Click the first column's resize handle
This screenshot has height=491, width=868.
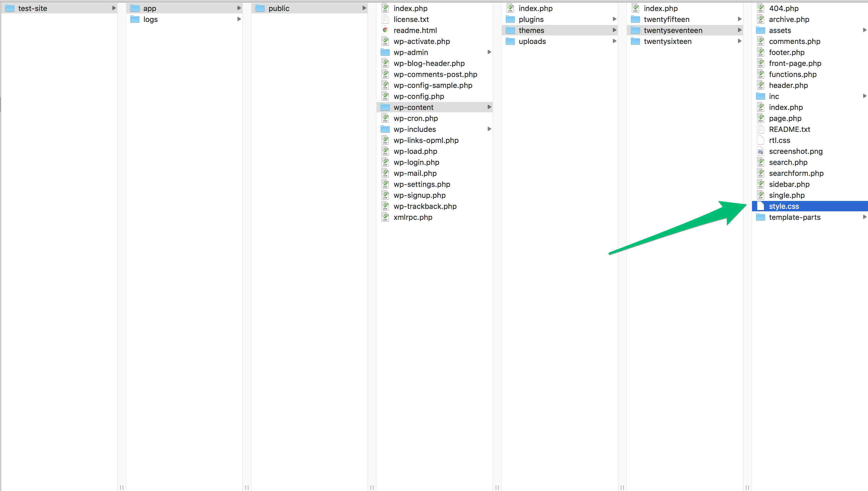tap(122, 487)
